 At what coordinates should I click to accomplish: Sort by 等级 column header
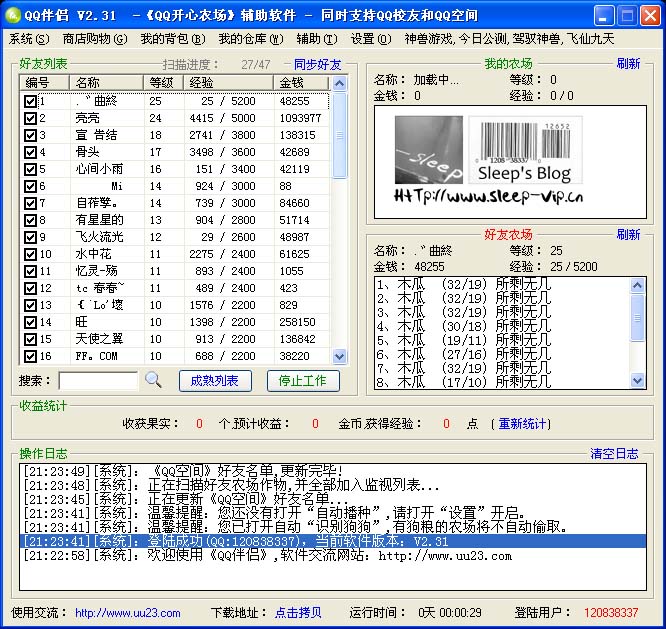coord(164,82)
